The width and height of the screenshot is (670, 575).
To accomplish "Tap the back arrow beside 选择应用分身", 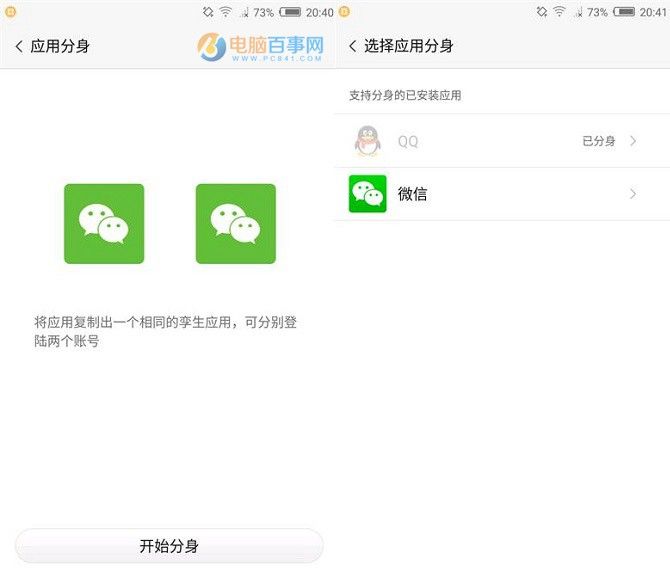I will click(x=352, y=46).
